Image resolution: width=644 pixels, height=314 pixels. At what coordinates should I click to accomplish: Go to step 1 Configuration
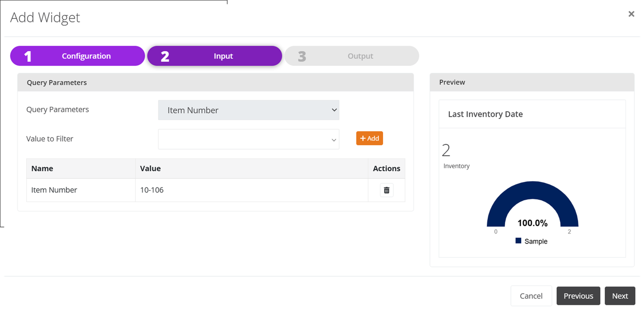[77, 56]
